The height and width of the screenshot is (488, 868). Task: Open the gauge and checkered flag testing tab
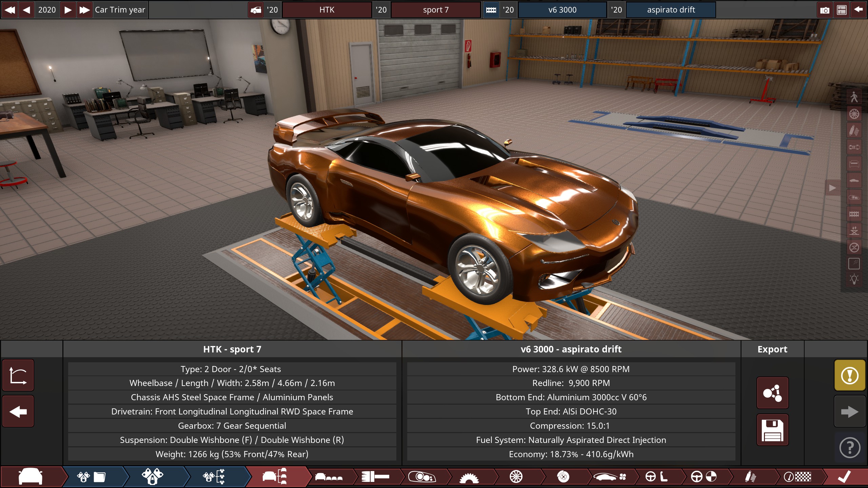(x=797, y=477)
